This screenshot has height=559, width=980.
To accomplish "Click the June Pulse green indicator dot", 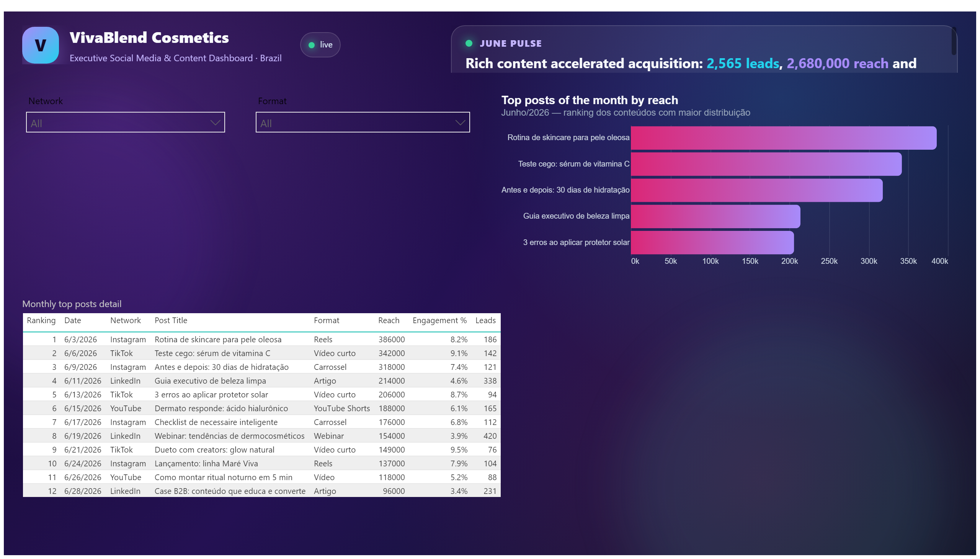I will (468, 43).
